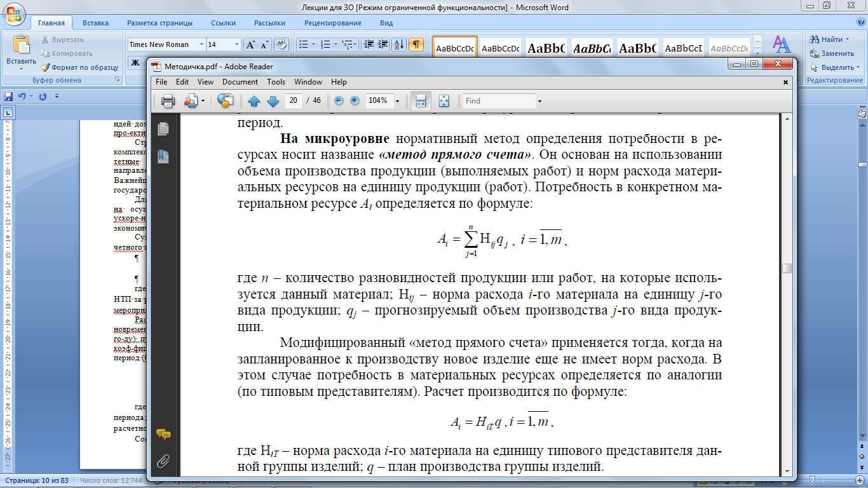
Task: Click the clear formatting icon in Word
Action: [x=282, y=44]
